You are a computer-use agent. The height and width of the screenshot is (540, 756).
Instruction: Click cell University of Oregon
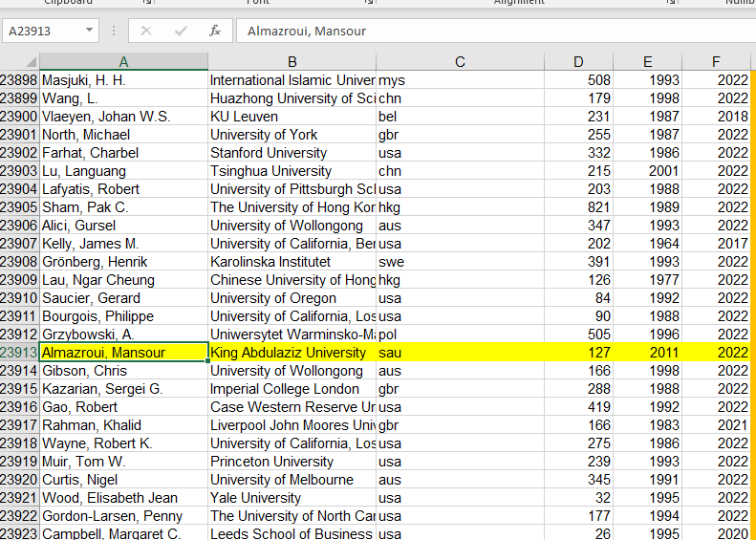point(292,298)
